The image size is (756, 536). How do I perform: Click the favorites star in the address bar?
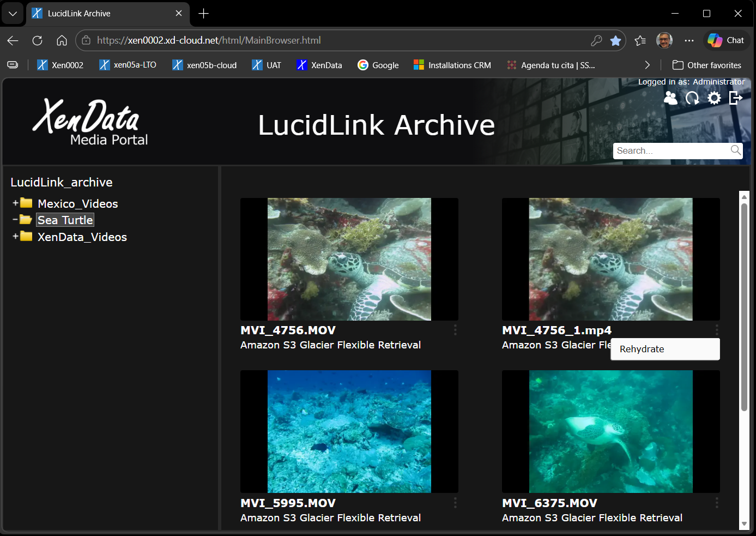pyautogui.click(x=616, y=40)
